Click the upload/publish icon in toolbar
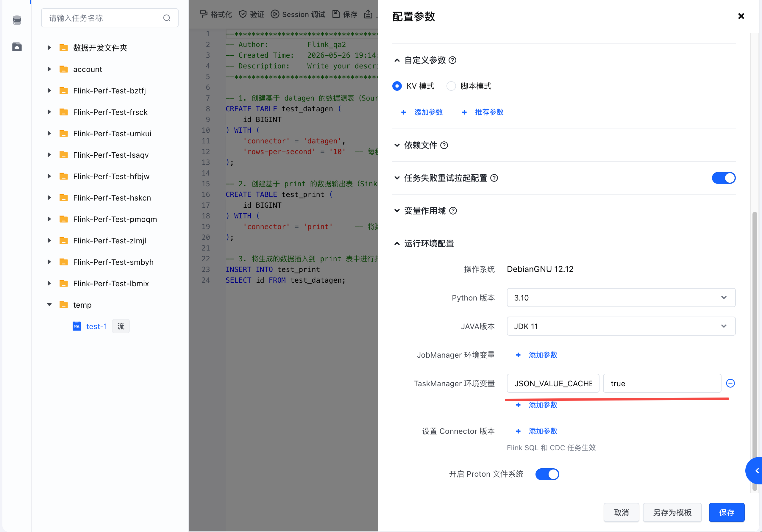This screenshot has width=762, height=532. point(368,14)
